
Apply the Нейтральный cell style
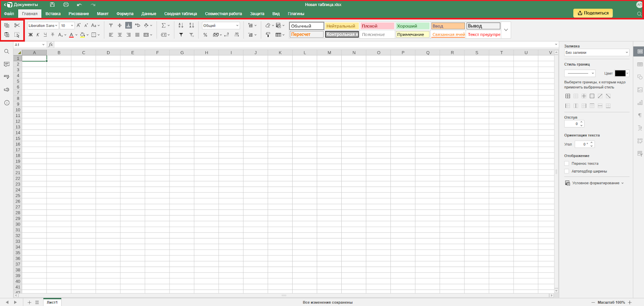tap(342, 26)
